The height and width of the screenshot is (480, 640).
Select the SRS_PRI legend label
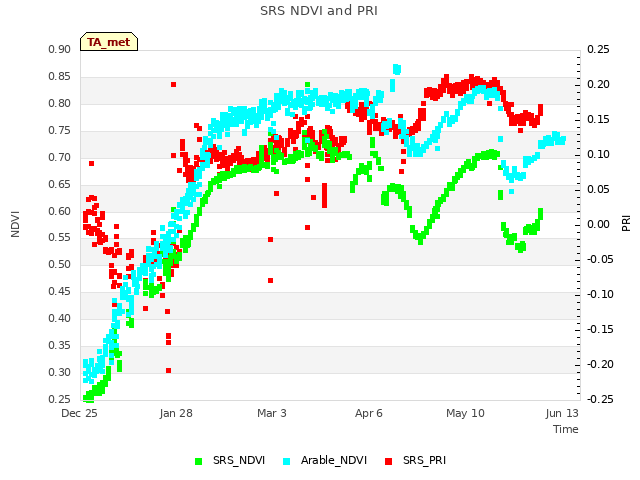coord(424,460)
